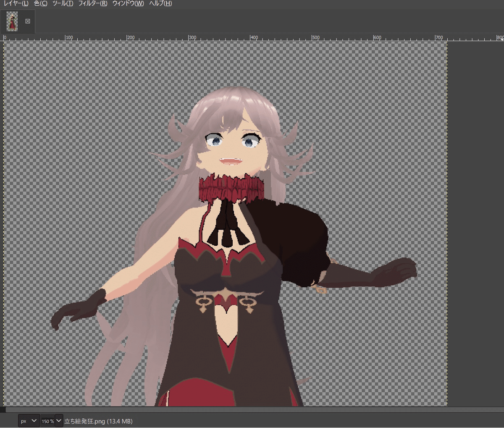Open the ウィンドウ(W) menu

coord(128,3)
